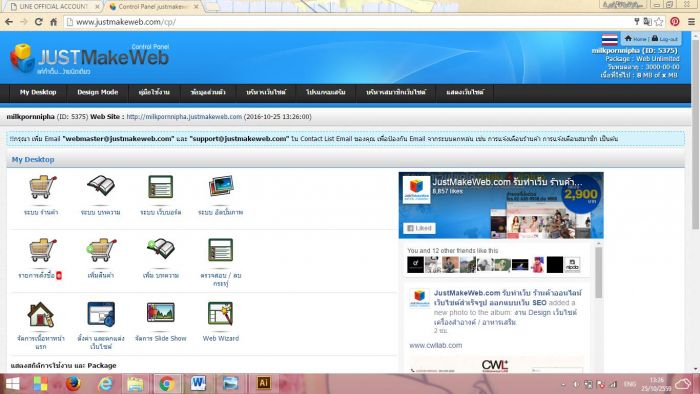Click the Home link in header
This screenshot has width=700, height=394.
pyautogui.click(x=635, y=39)
